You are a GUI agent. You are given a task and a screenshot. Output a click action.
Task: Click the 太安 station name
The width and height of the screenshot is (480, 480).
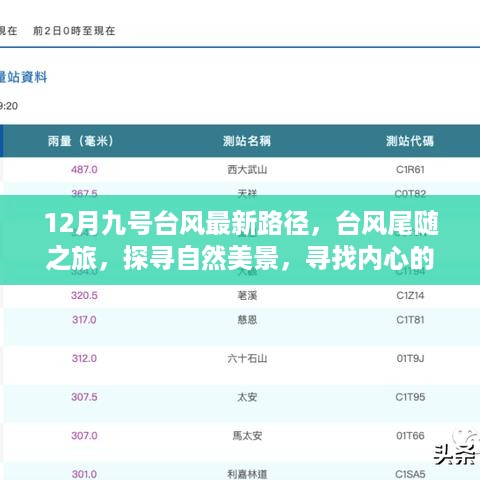click(x=247, y=397)
